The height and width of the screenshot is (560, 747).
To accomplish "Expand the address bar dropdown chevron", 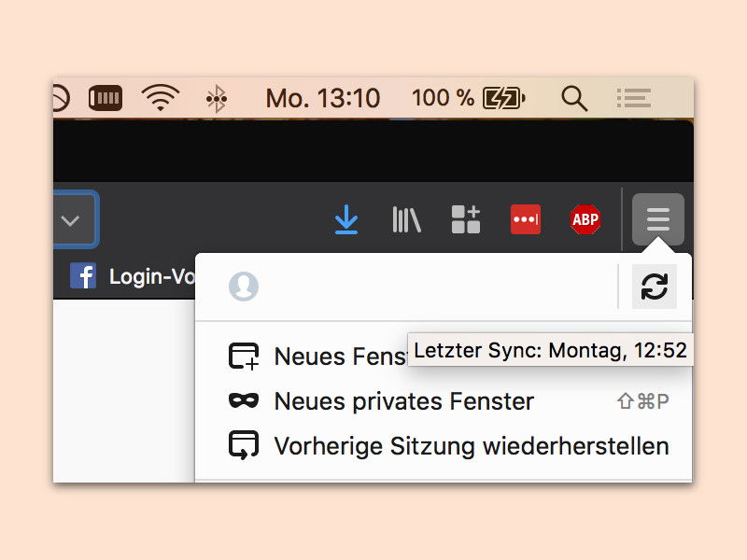I will (x=71, y=220).
